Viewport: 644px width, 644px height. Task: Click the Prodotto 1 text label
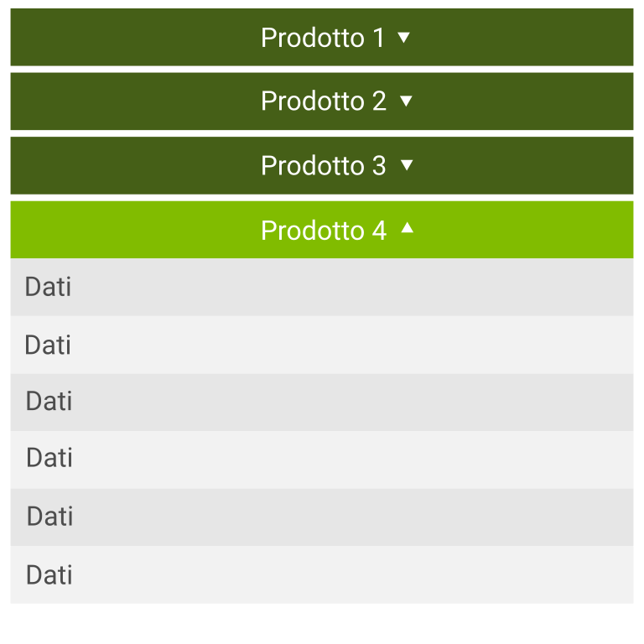323,38
